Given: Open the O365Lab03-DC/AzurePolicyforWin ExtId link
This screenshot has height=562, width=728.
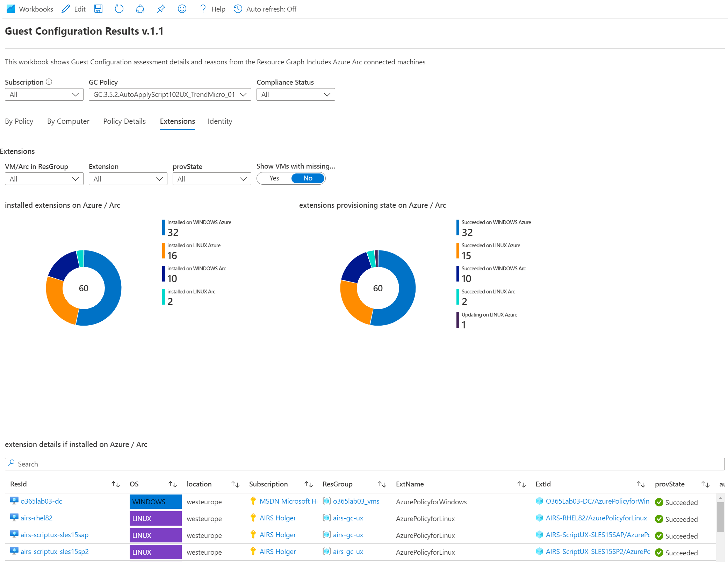Looking at the screenshot, I should pyautogui.click(x=598, y=501).
